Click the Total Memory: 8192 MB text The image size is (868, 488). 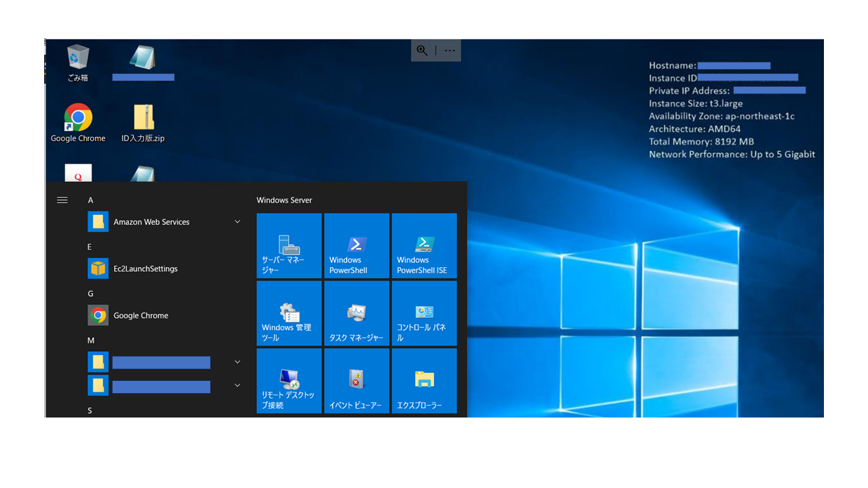701,142
